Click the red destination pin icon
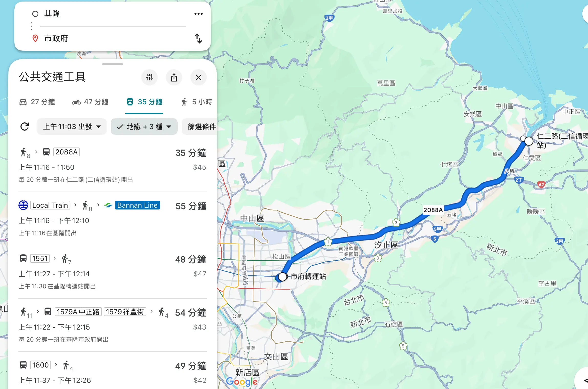The width and height of the screenshot is (588, 389). pyautogui.click(x=35, y=38)
